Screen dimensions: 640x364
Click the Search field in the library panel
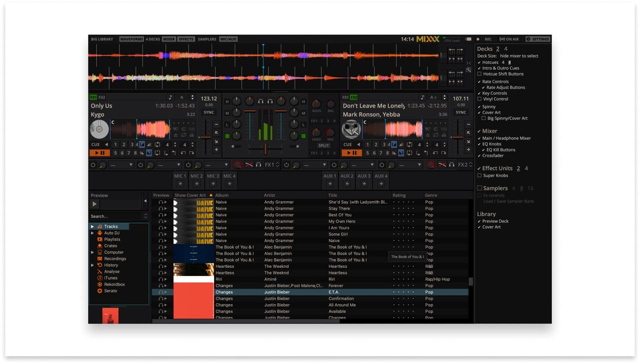click(114, 215)
